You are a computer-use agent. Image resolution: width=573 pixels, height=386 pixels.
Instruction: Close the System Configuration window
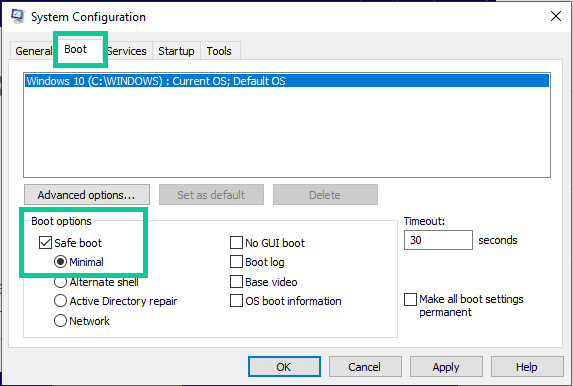point(556,16)
